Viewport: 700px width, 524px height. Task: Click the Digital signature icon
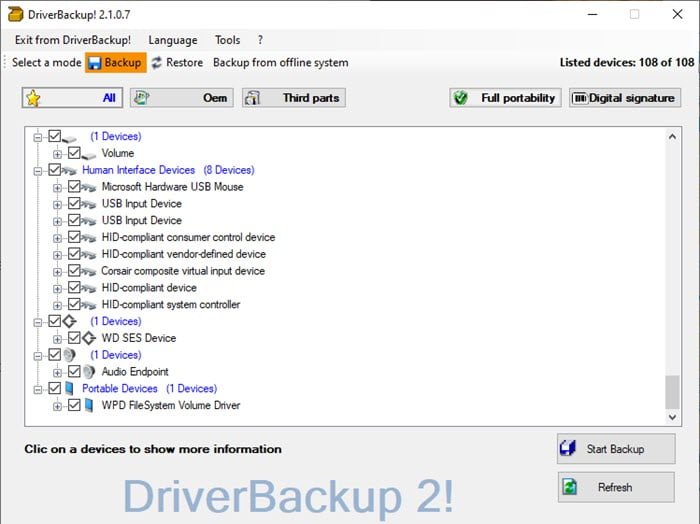(580, 98)
